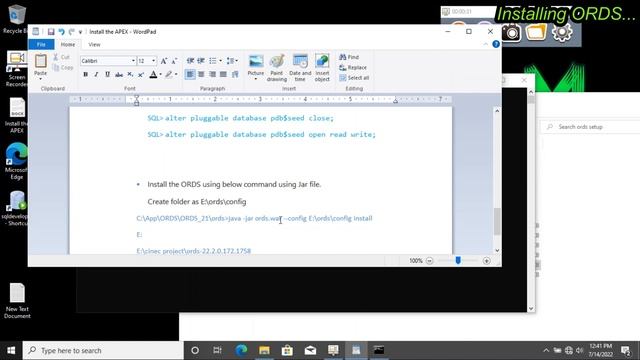Click the taskbar search box
The height and width of the screenshot is (360, 640).
tap(103, 350)
